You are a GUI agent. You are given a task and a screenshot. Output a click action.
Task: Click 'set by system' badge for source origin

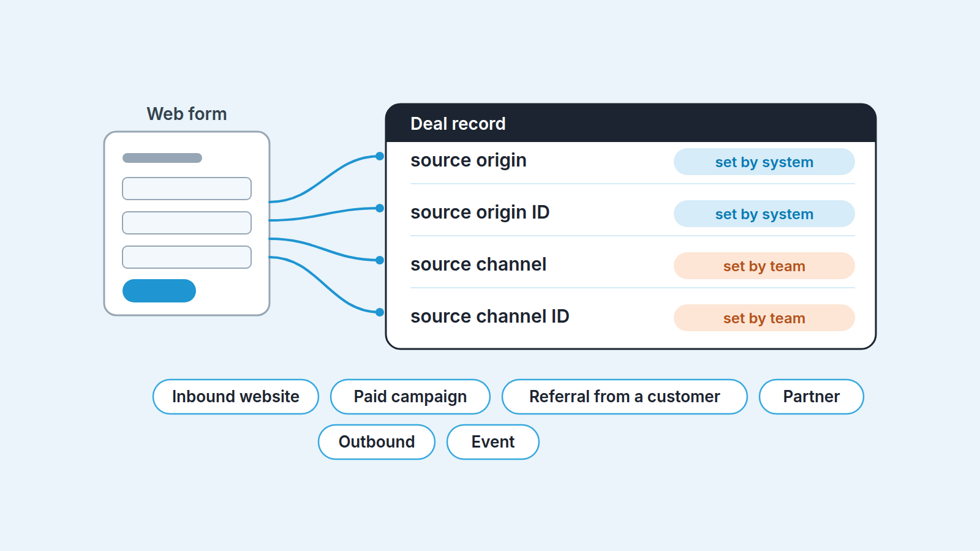(764, 162)
